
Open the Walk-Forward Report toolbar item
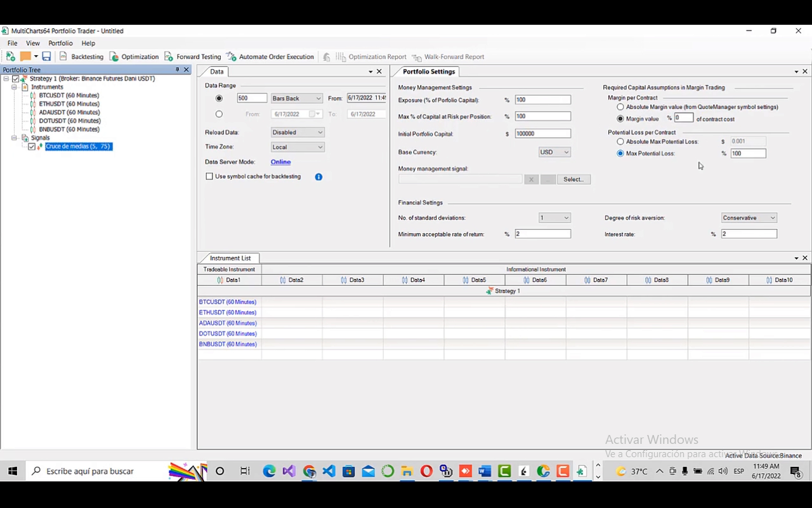coord(448,57)
